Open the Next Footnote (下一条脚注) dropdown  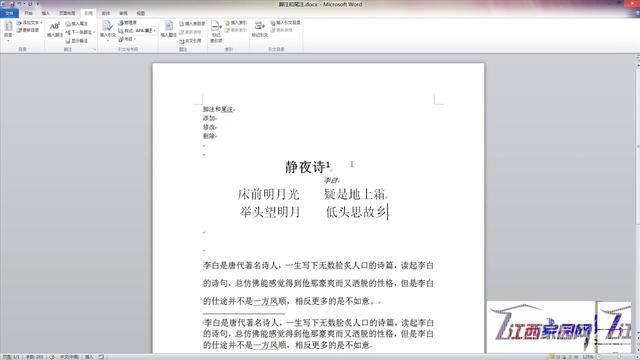tap(80, 32)
